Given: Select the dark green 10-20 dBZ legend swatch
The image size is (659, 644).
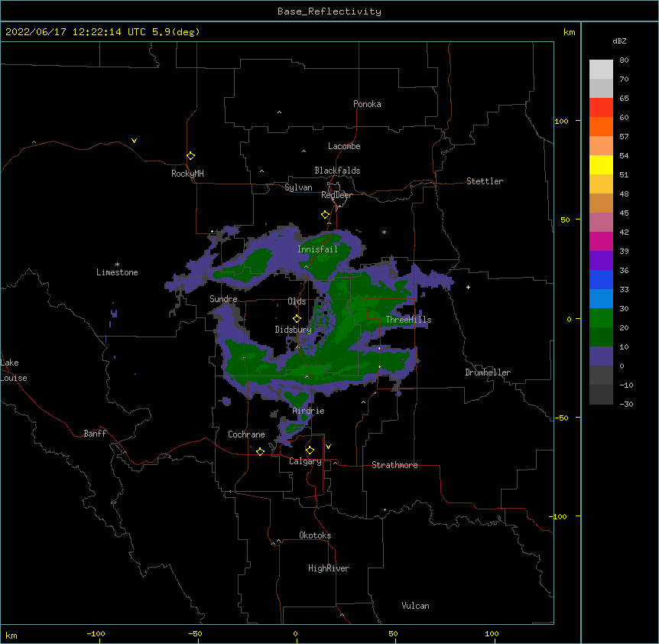Looking at the screenshot, I should [x=601, y=337].
